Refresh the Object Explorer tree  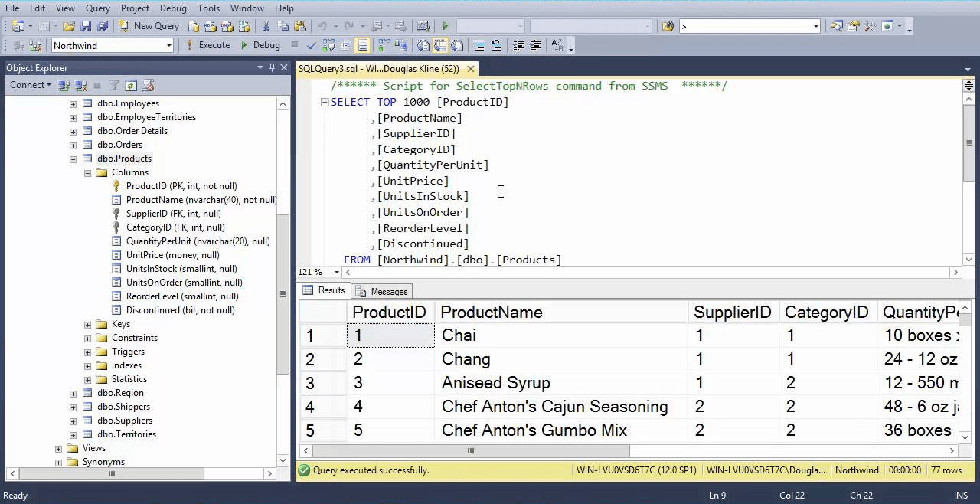click(131, 85)
